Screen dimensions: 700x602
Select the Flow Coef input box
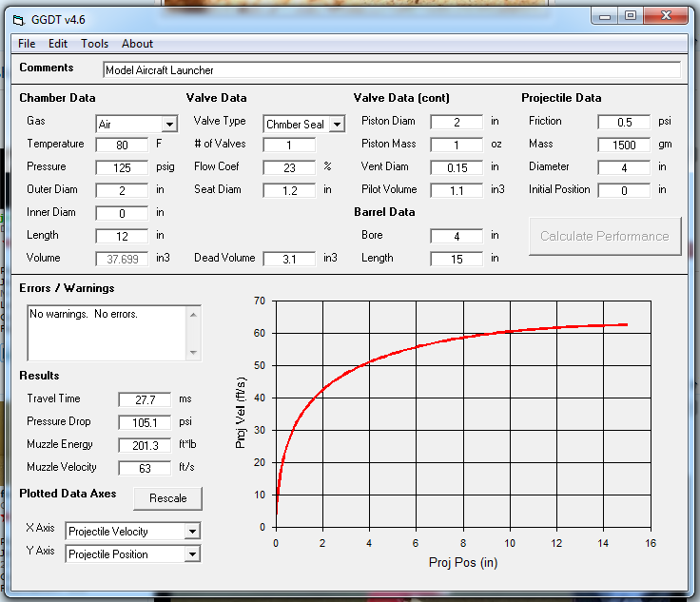(289, 167)
